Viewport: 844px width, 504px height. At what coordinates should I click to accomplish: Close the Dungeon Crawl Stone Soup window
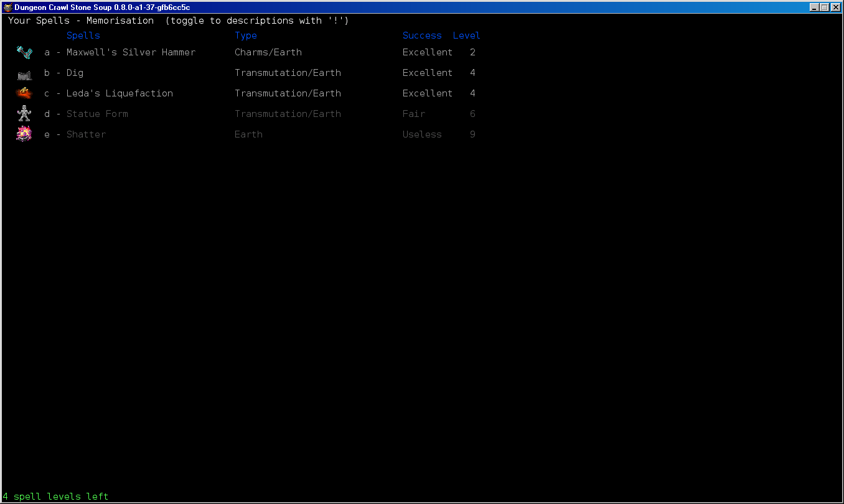[x=835, y=7]
